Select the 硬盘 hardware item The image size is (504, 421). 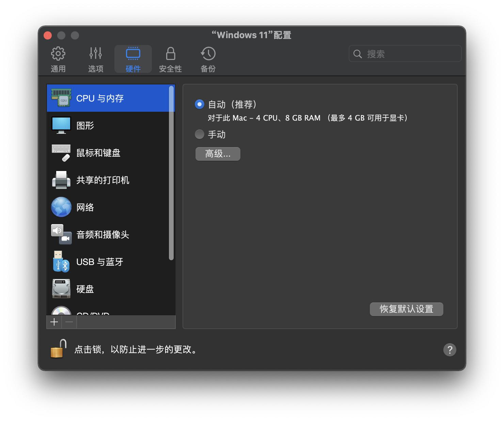(84, 289)
